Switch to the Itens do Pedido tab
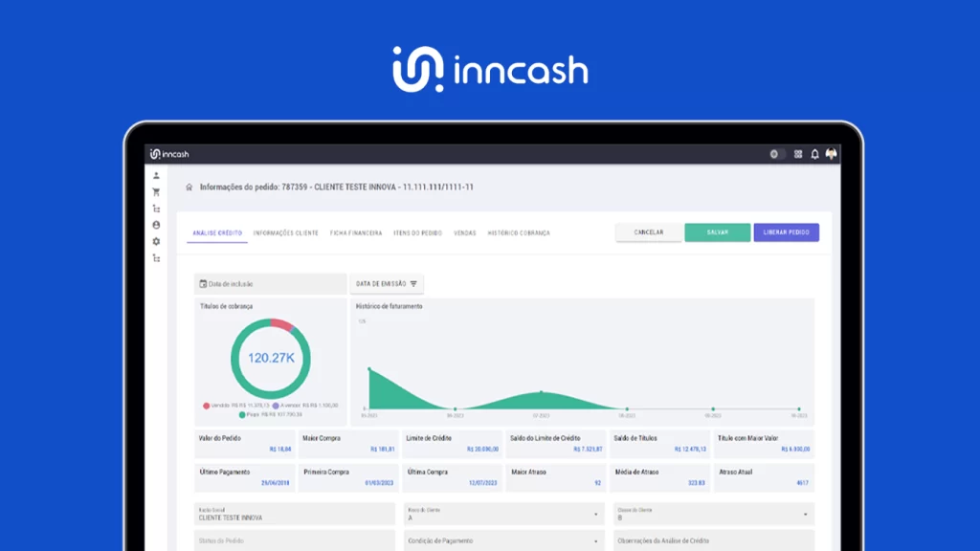Viewport: 980px width, 551px height. pyautogui.click(x=417, y=233)
